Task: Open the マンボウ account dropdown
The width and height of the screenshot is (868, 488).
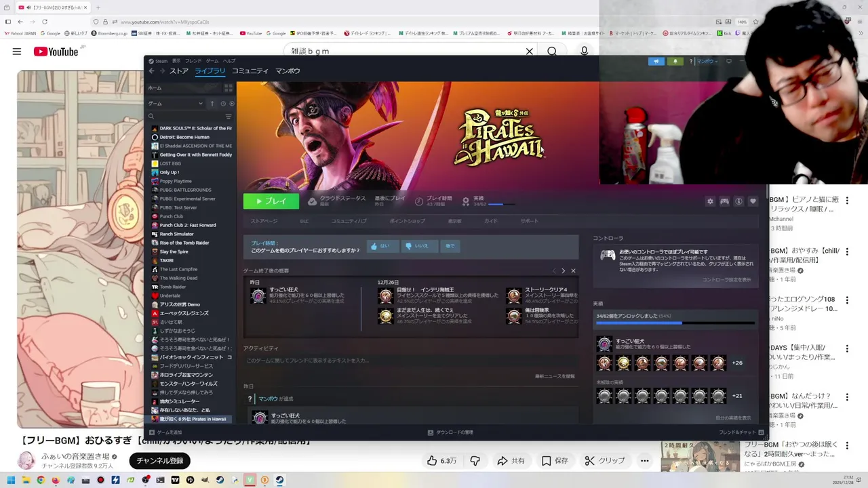Action: point(707,62)
